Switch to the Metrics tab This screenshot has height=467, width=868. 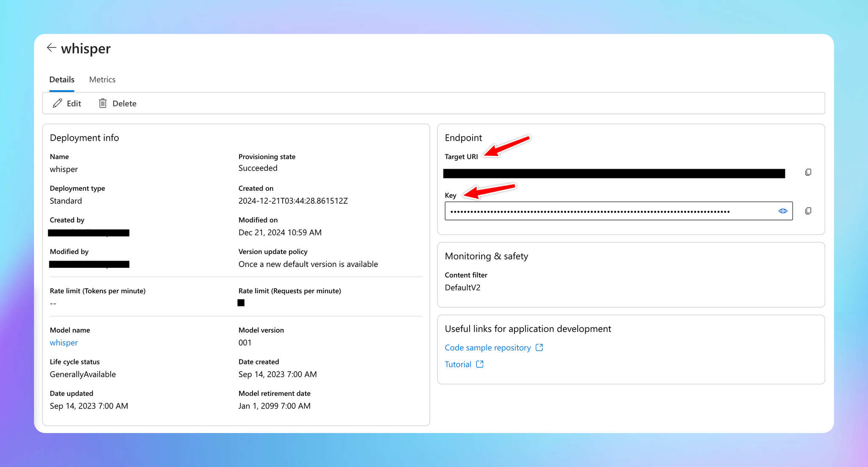[x=102, y=79]
